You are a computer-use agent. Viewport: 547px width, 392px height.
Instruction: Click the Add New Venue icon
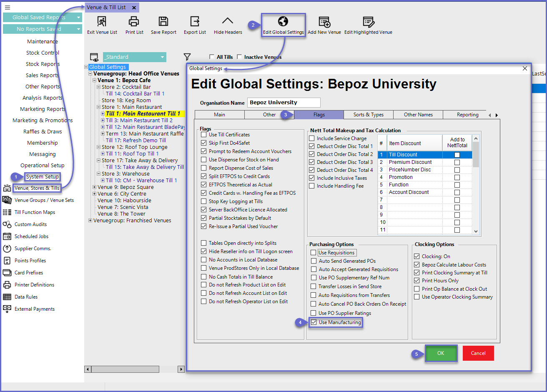(x=324, y=22)
